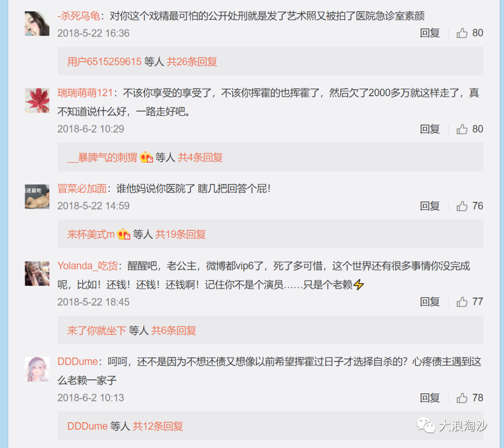Image resolution: width=504 pixels, height=448 pixels.
Task: Click the WeChat logo watermark icon
Action: [426, 426]
